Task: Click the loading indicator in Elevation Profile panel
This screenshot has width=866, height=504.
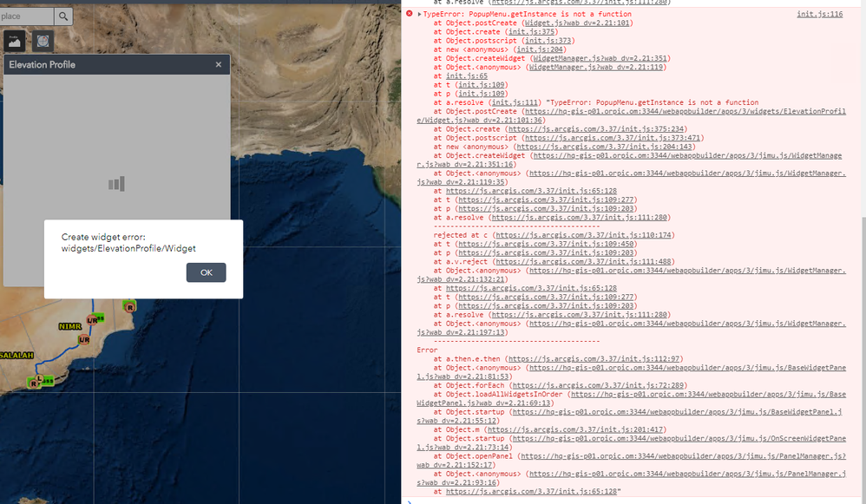Action: pyautogui.click(x=116, y=184)
